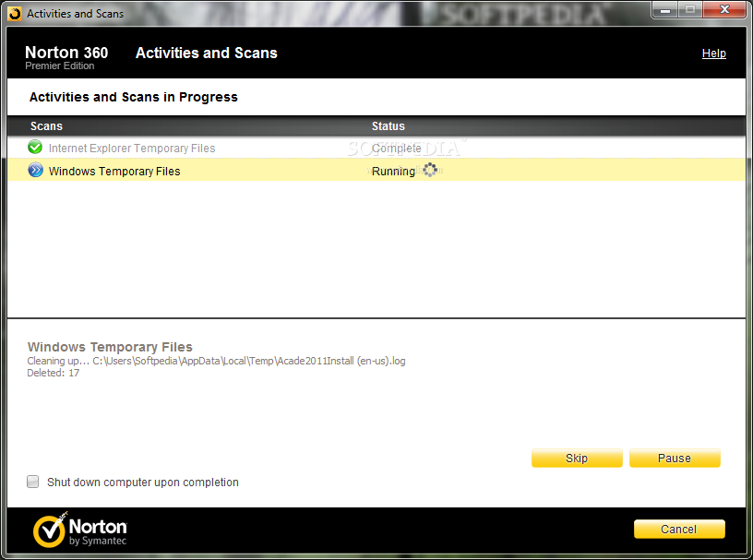Minimize the Activities and Scans window
Viewport: 753px width, 560px height.
(665, 9)
